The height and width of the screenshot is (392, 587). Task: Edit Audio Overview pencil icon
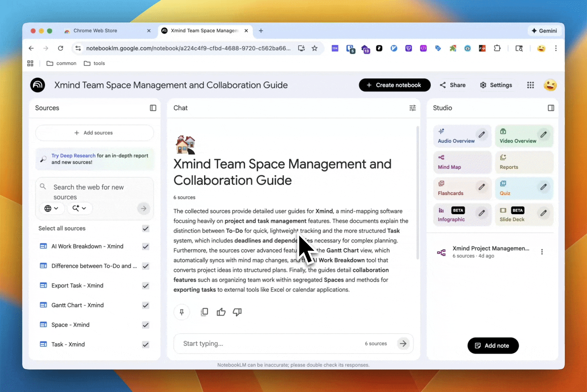tap(482, 135)
